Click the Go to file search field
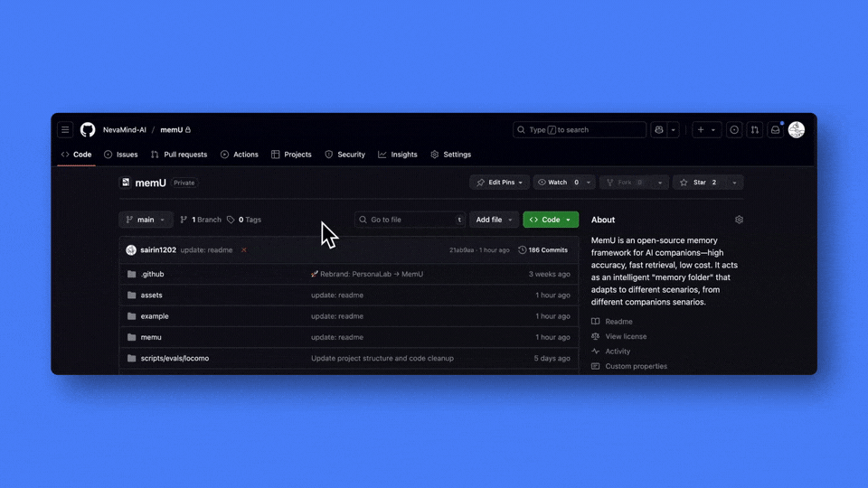868x488 pixels. point(410,220)
